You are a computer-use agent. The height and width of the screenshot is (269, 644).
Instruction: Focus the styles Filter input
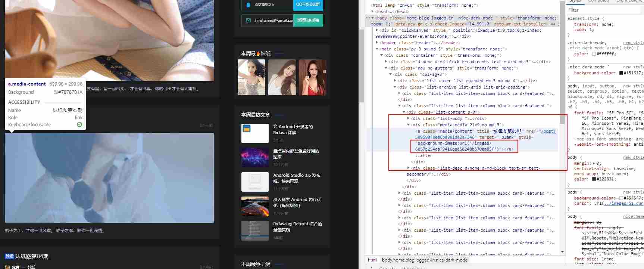(x=604, y=10)
